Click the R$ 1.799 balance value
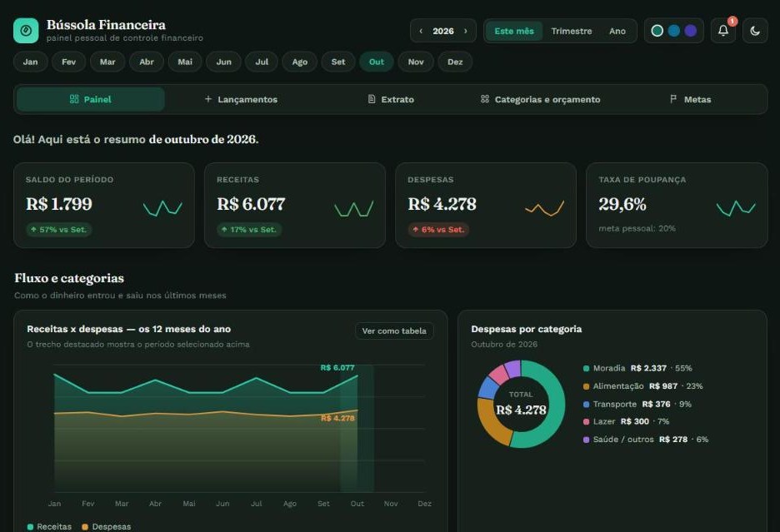This screenshot has height=532, width=780. (x=59, y=204)
